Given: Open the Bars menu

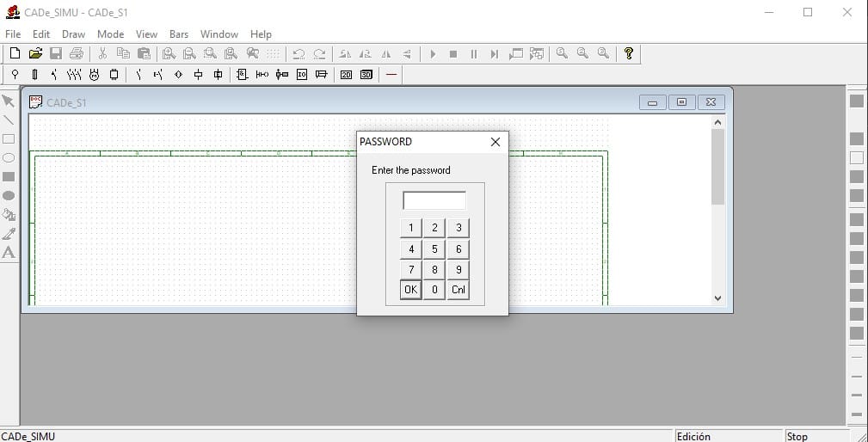Looking at the screenshot, I should click(x=179, y=34).
